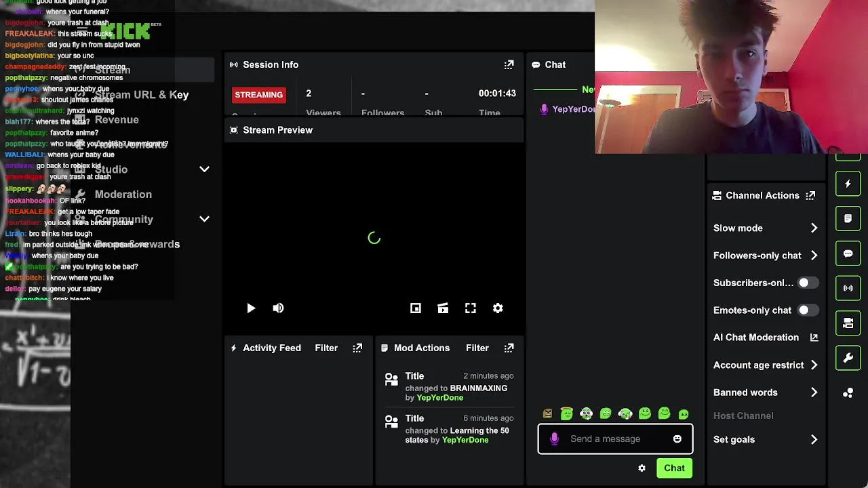Click the viewer count 2
The height and width of the screenshot is (488, 868).
[x=309, y=94]
